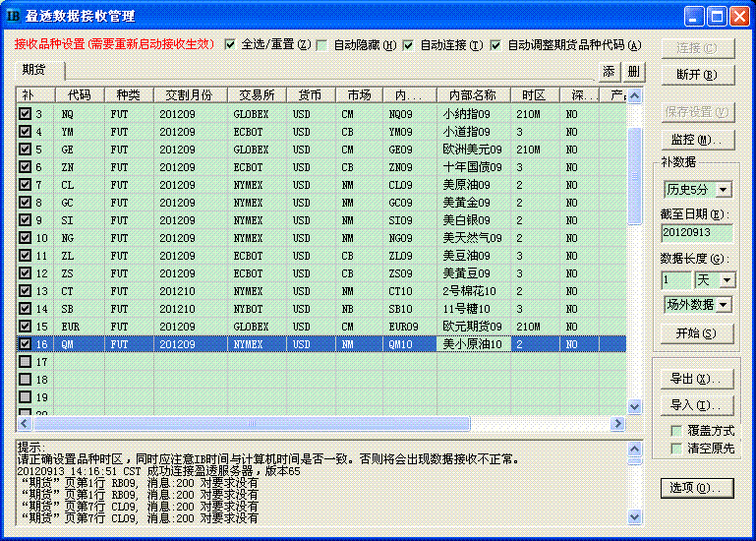Screen dimensions: 756x541
Task: Toggle the 全选/重置 checkbox
Action: (x=231, y=44)
